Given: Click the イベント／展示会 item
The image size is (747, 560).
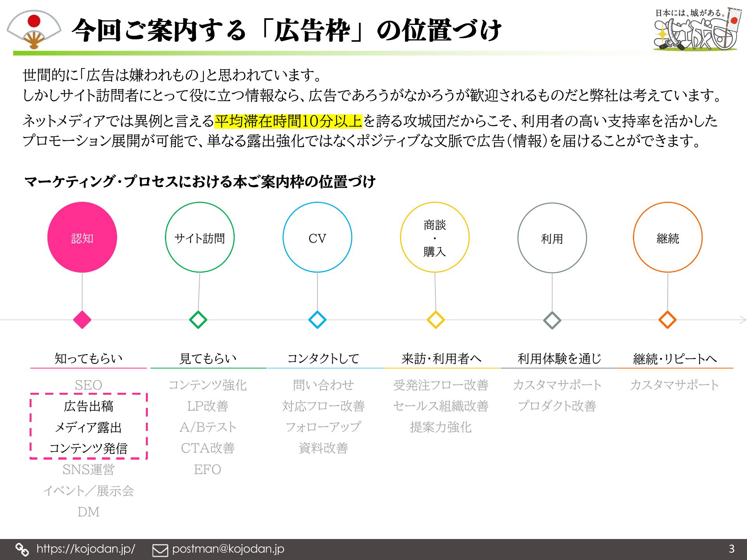Looking at the screenshot, I should [x=88, y=491].
